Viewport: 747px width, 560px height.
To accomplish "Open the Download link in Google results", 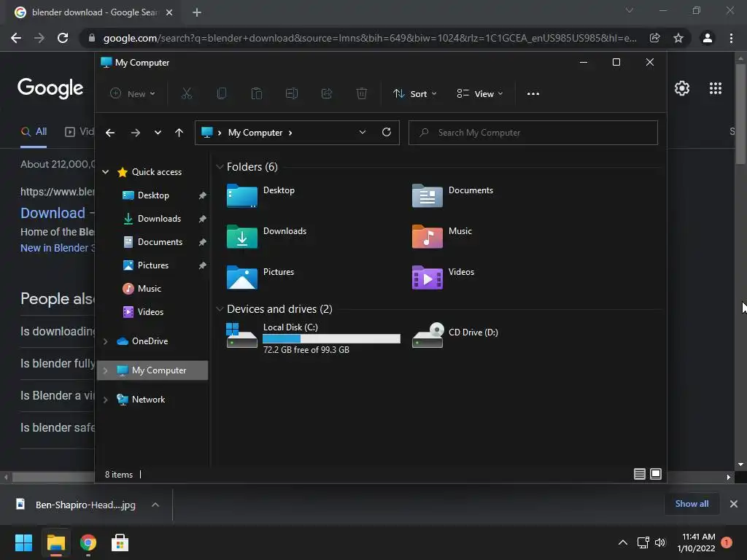I will [53, 213].
